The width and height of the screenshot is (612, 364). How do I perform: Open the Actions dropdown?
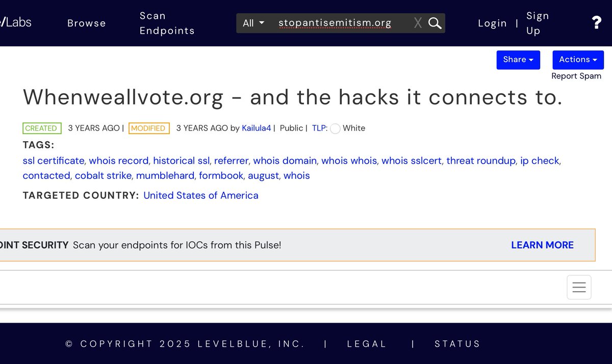(x=578, y=60)
